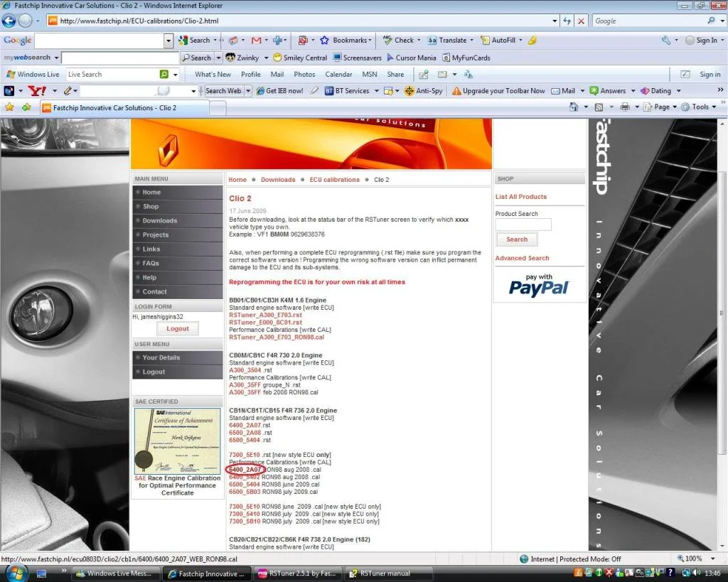
Task: Click the browser Back arrow button
Action: [9, 21]
